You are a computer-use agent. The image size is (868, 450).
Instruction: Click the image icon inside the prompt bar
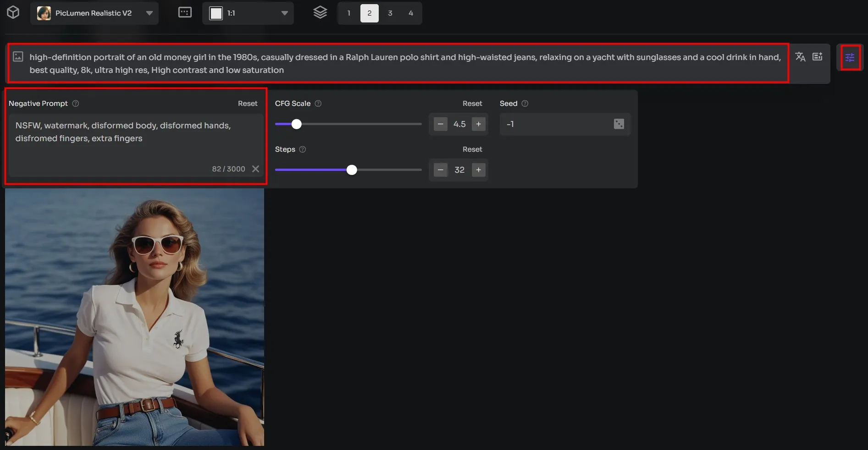(x=18, y=57)
